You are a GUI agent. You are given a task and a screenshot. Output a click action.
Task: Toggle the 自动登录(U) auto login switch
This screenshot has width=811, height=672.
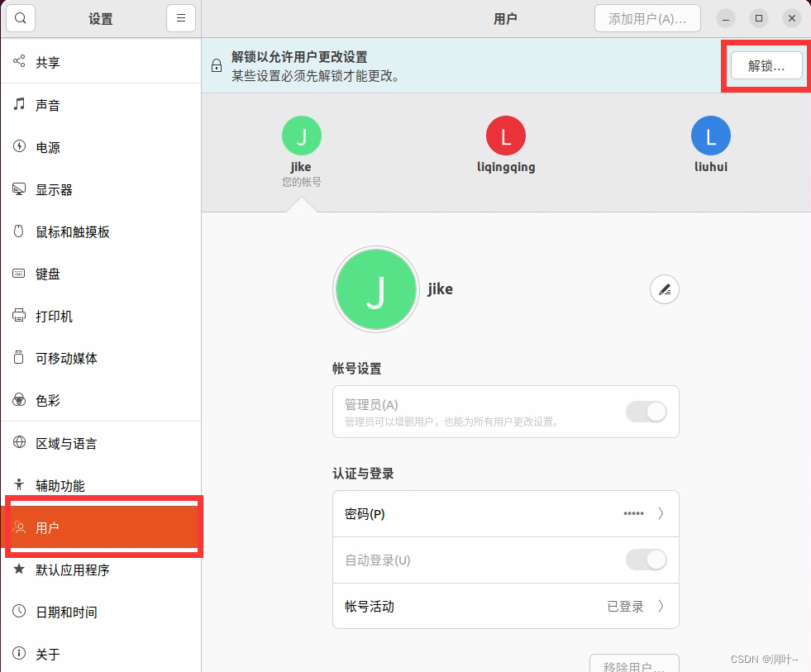pyautogui.click(x=646, y=560)
